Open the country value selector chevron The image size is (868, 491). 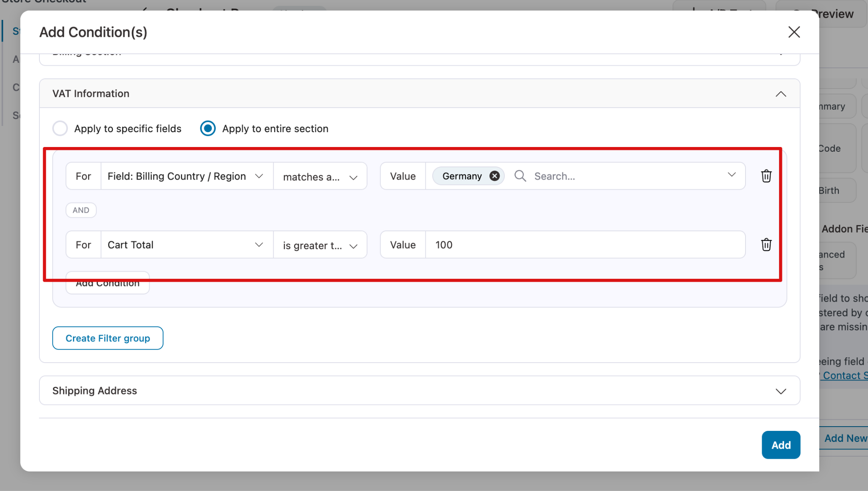tap(732, 176)
